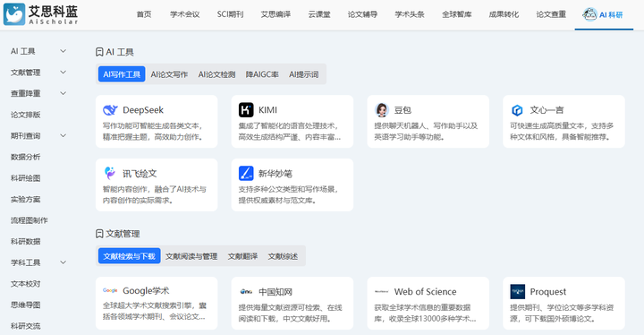Click the Web of Science card title
The width and height of the screenshot is (644, 335).
coord(425,292)
